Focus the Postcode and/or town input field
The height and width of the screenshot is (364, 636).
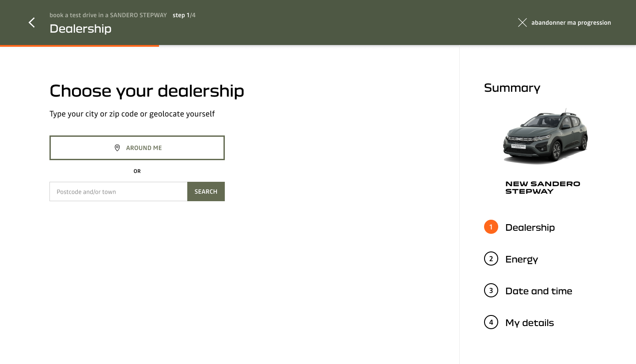pos(118,191)
